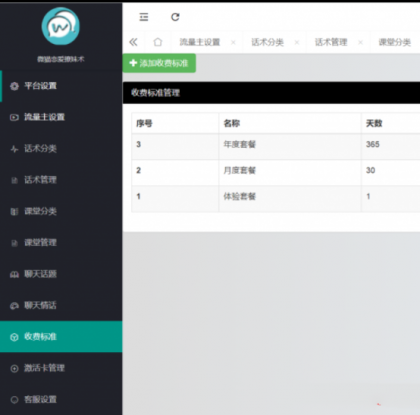This screenshot has width=420, height=415.
Task: Click the icon beside 收费标准 in the sidebar
Action: click(x=14, y=337)
